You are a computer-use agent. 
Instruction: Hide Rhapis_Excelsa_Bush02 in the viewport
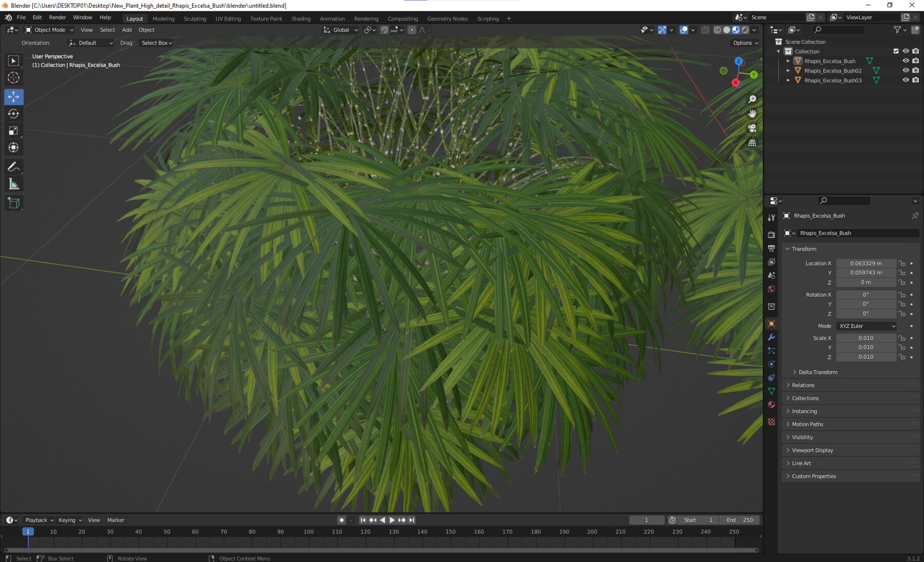pos(906,70)
